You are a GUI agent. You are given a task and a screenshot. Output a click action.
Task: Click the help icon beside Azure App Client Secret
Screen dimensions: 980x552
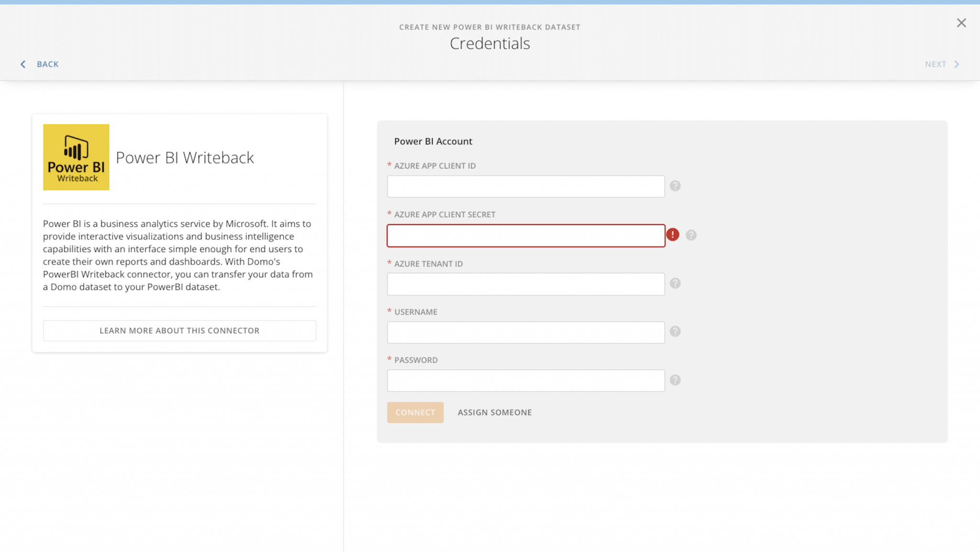pos(690,235)
